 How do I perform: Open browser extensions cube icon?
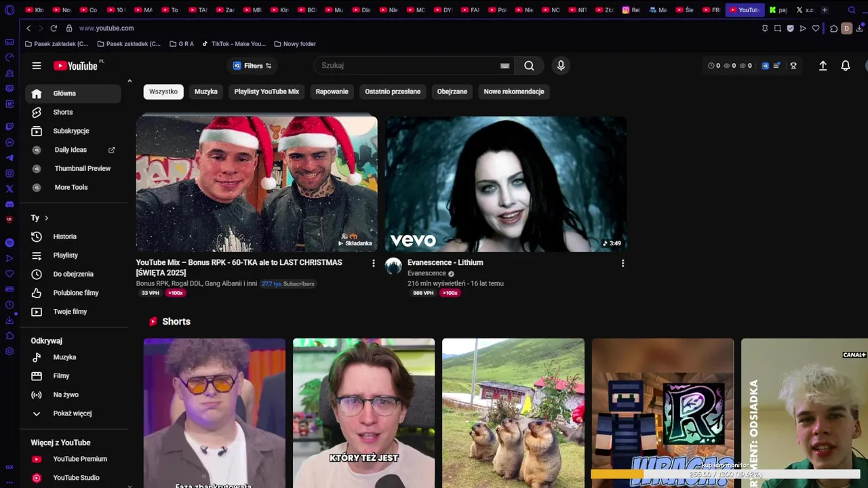[834, 28]
